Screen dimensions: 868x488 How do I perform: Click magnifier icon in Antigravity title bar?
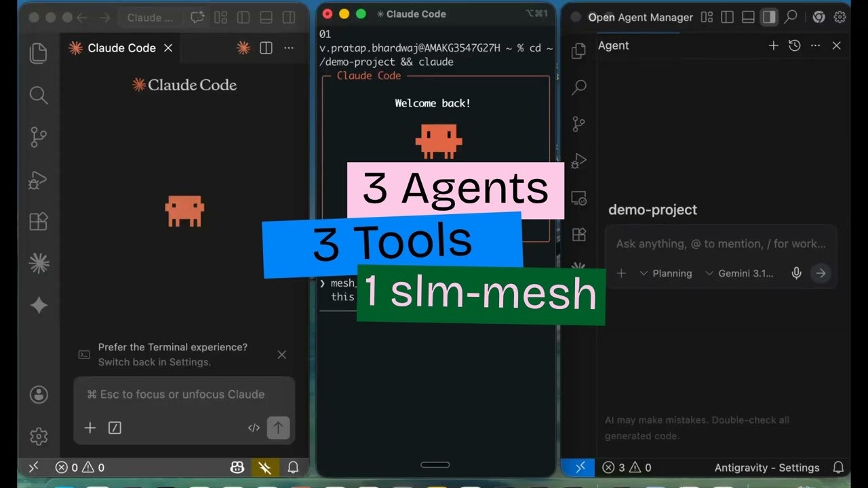[x=791, y=17]
